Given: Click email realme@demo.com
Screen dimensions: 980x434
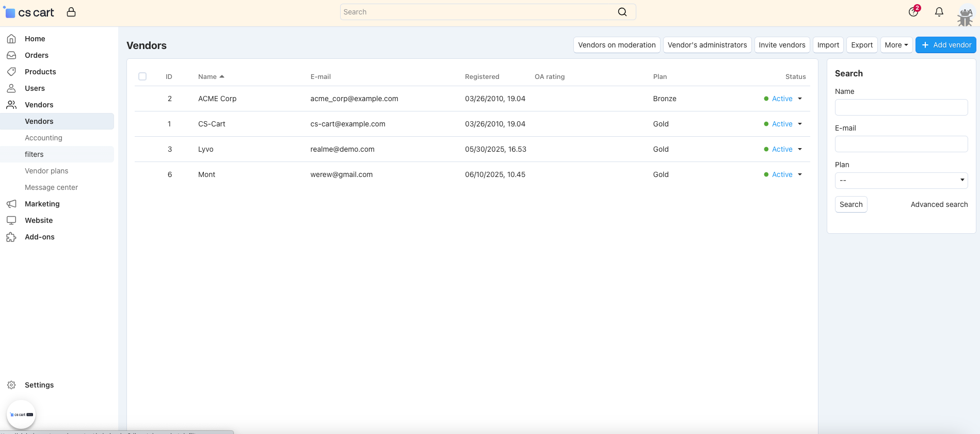Looking at the screenshot, I should click(342, 149).
